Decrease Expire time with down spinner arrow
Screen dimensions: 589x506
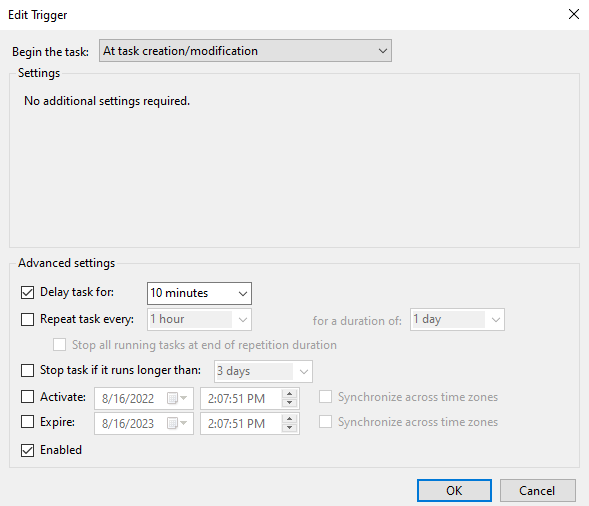coord(289,428)
